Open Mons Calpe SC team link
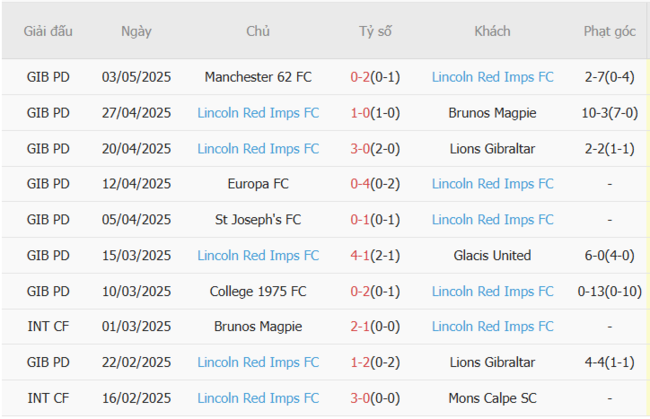This screenshot has width=650, height=419. [x=492, y=398]
